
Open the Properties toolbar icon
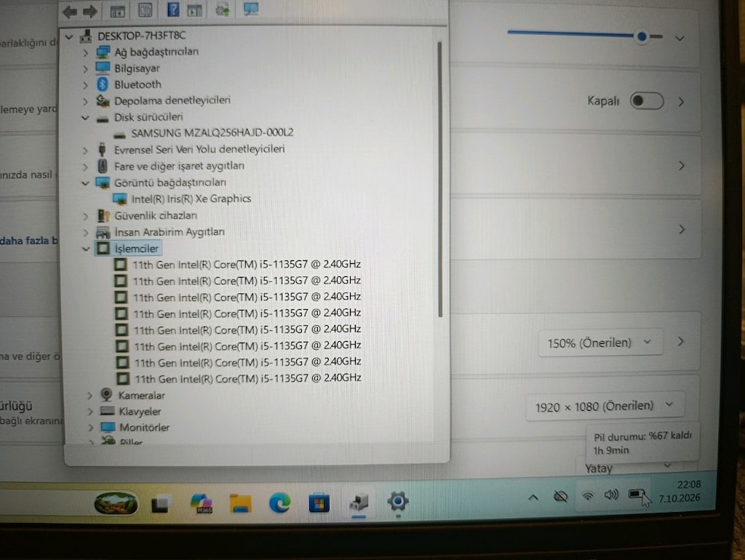145,10
